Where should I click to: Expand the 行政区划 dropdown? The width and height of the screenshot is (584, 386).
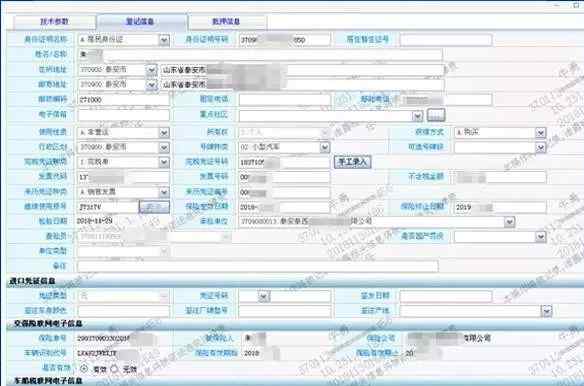(x=164, y=148)
